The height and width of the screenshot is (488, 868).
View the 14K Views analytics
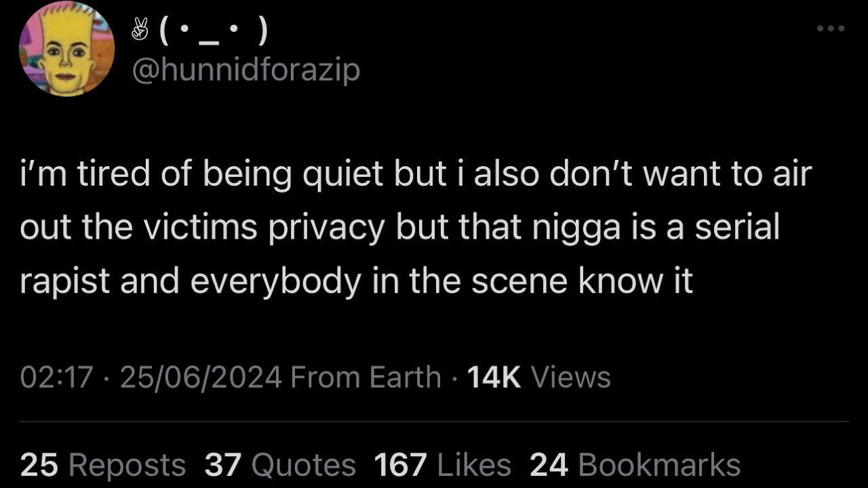[x=539, y=377]
